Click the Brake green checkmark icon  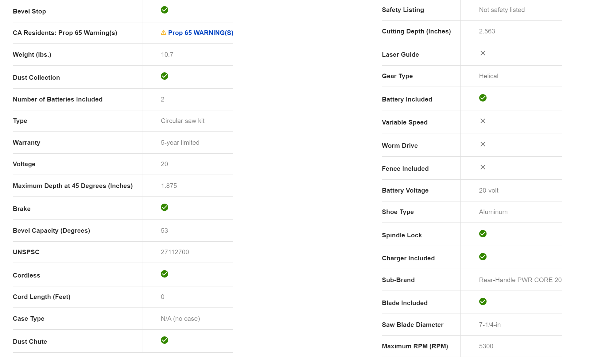tap(165, 207)
